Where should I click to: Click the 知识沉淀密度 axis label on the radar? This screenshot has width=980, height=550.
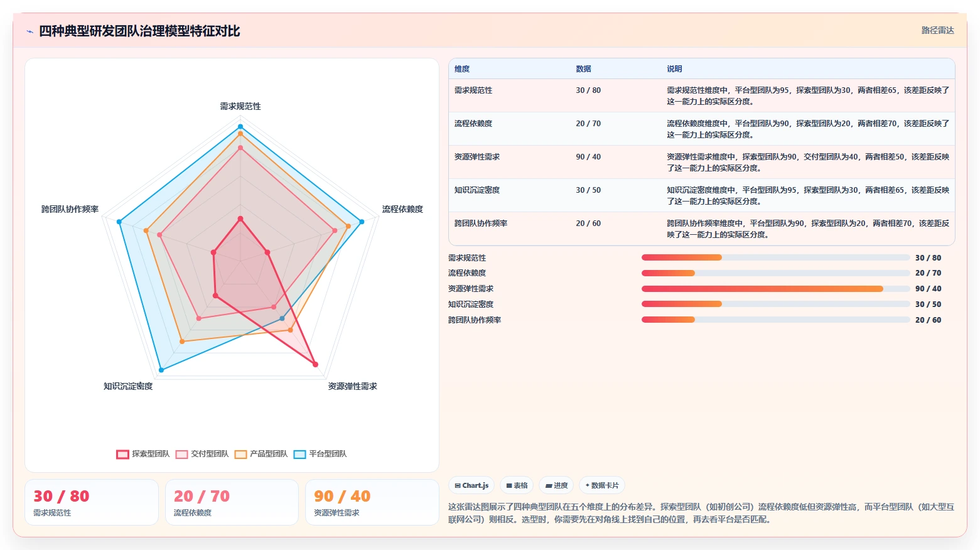tap(128, 386)
